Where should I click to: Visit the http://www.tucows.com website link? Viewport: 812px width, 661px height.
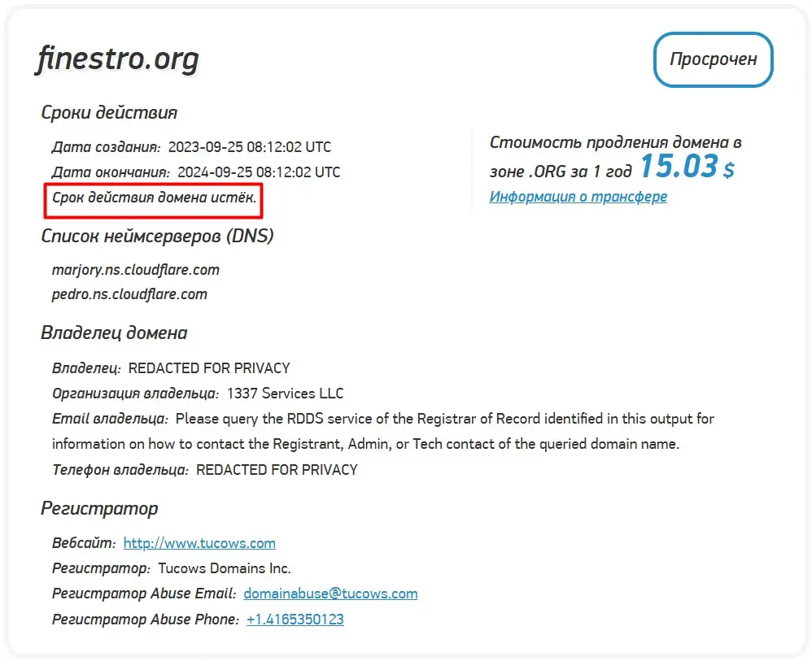coord(199,543)
